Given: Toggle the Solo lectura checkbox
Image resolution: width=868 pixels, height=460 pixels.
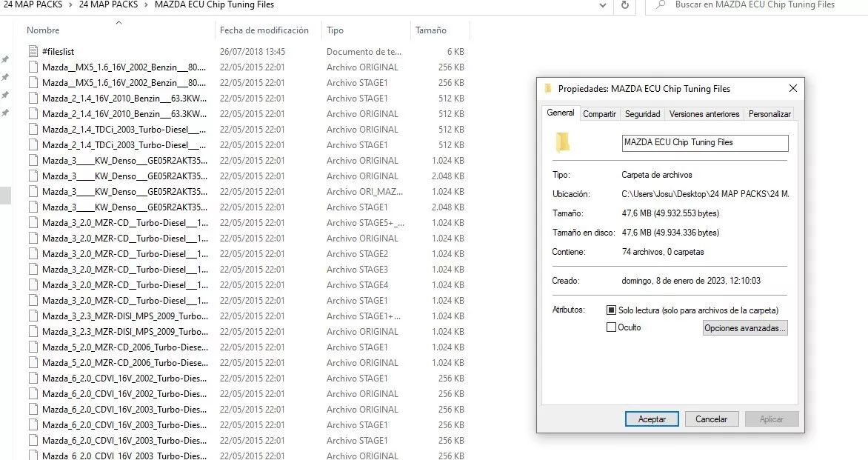Looking at the screenshot, I should coord(611,310).
